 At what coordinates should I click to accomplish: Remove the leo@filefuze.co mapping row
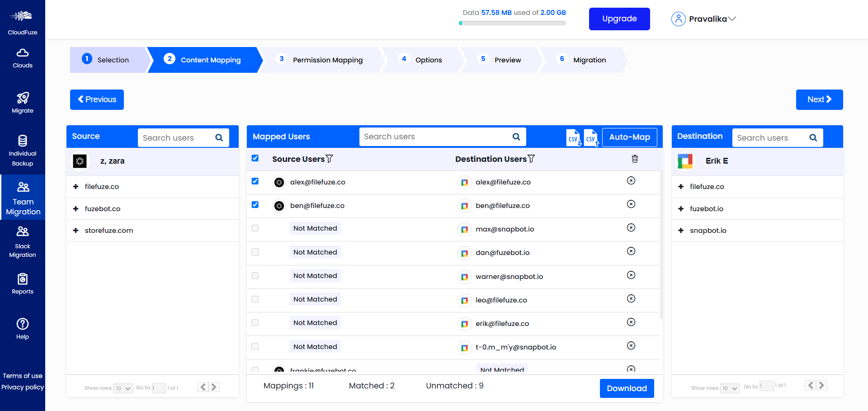[x=631, y=298]
